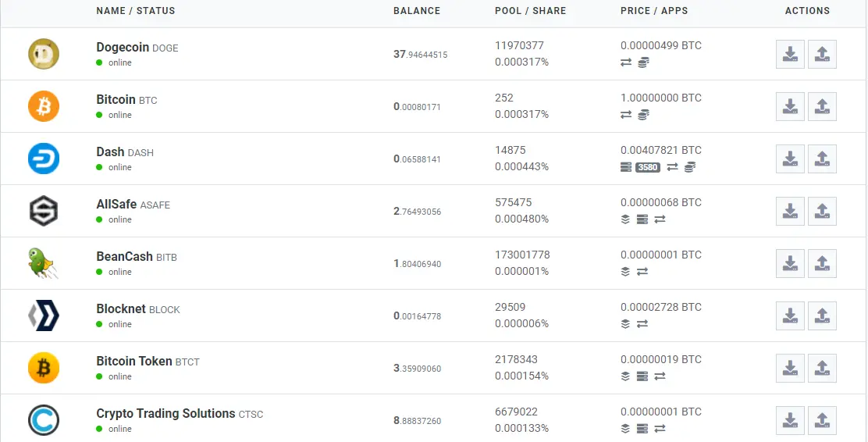Click Crypto Trading Solutions deposit button

coord(790,420)
